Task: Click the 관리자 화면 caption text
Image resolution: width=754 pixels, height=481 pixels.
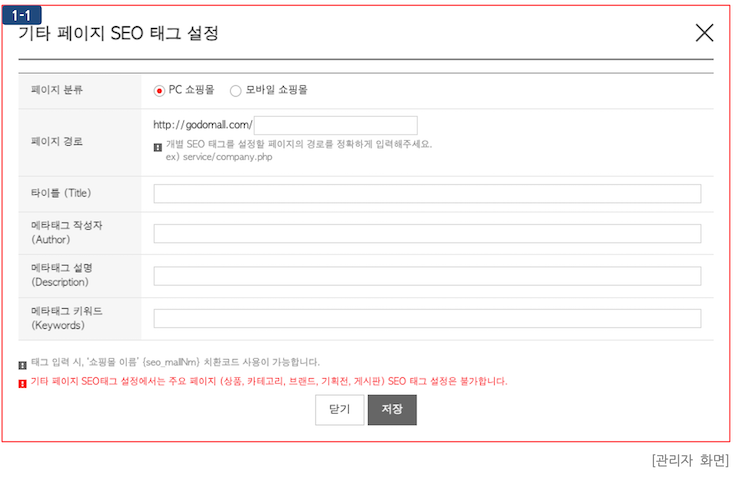Action: pos(690,461)
